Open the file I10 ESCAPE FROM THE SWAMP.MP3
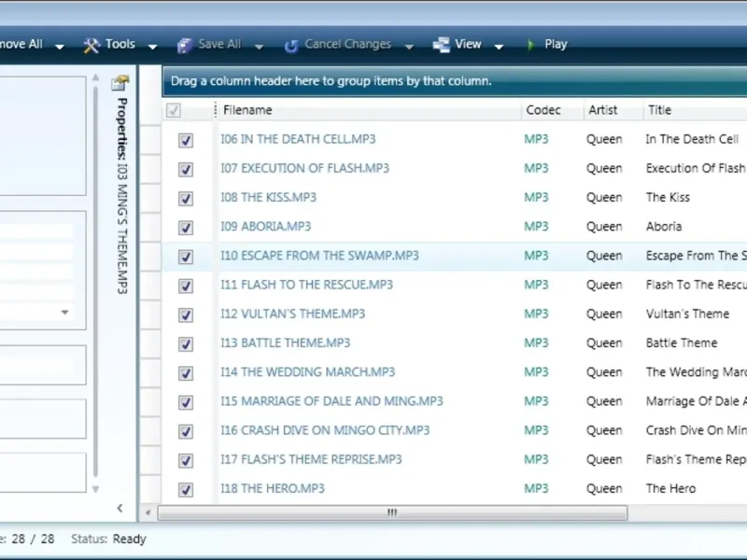Image resolution: width=747 pixels, height=560 pixels. pos(319,256)
